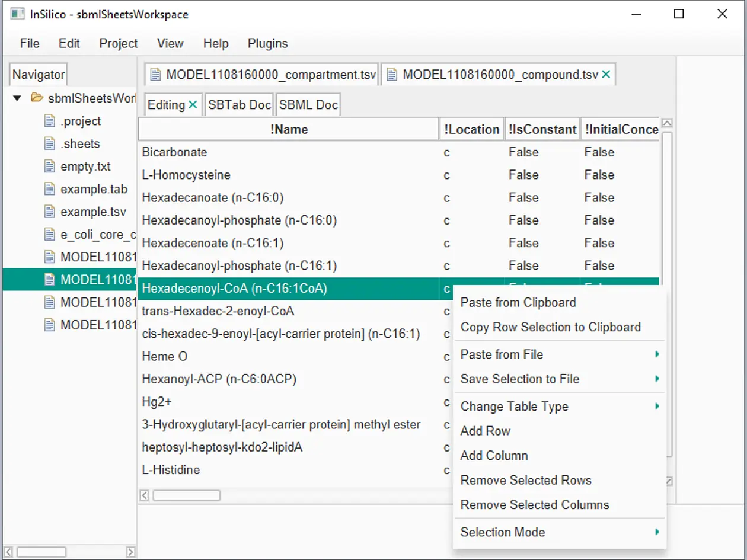
Task: Select the Hexadecenoyl-CoA (n-C16:1CoA) cell
Action: tap(288, 289)
